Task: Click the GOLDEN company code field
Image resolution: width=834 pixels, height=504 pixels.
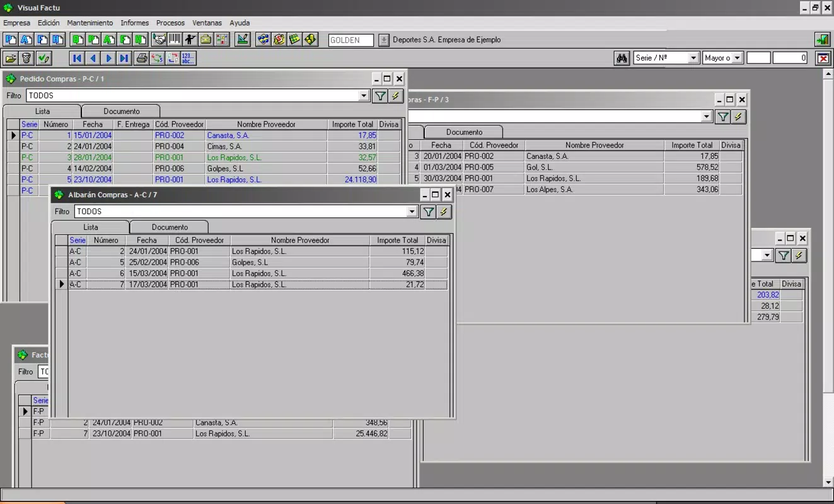Action: click(351, 40)
